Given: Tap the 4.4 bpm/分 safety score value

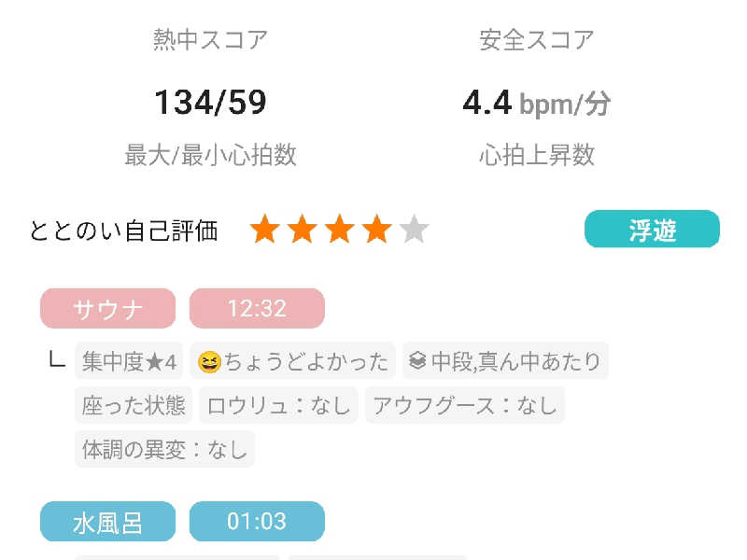Looking at the screenshot, I should click(x=536, y=103).
